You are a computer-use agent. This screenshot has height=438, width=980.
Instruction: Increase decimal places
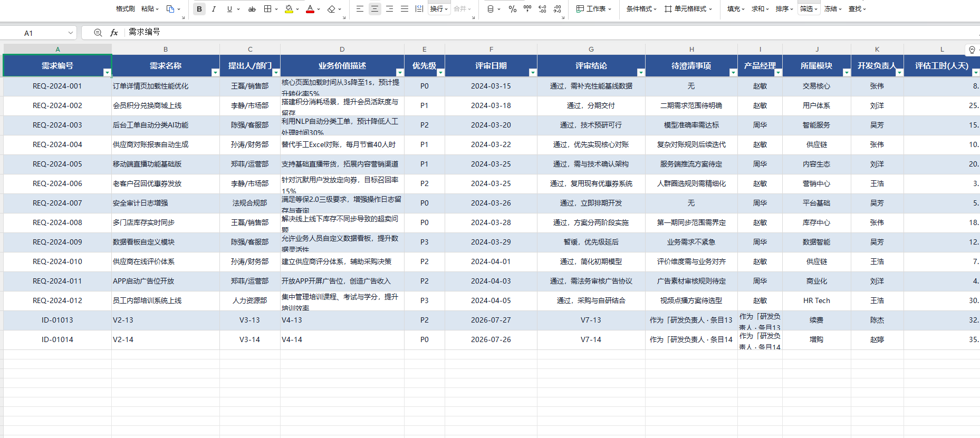click(542, 9)
